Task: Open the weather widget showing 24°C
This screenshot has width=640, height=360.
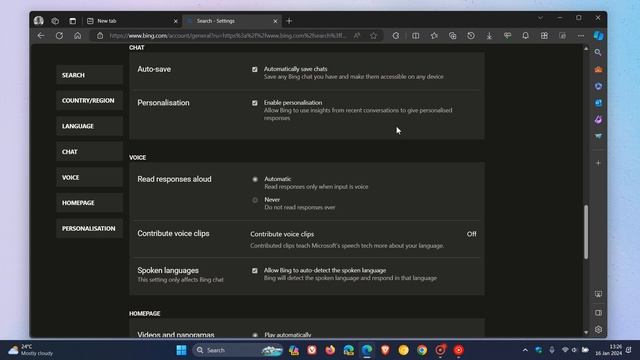Action: coord(31,350)
